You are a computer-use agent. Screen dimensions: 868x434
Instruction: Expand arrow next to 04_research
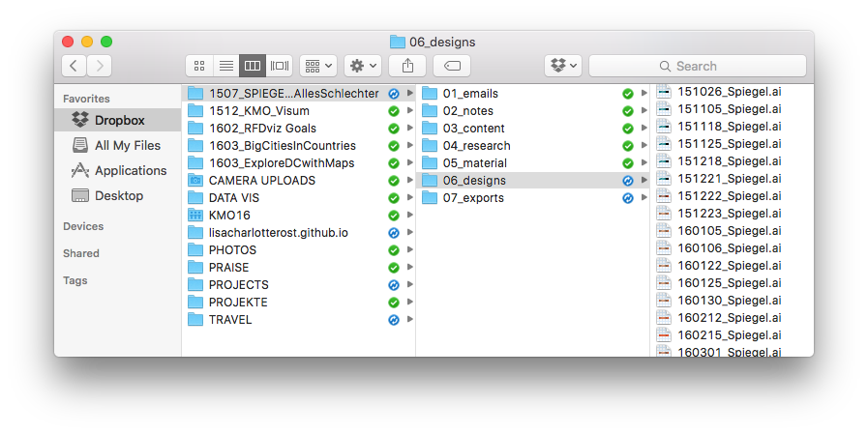[644, 145]
